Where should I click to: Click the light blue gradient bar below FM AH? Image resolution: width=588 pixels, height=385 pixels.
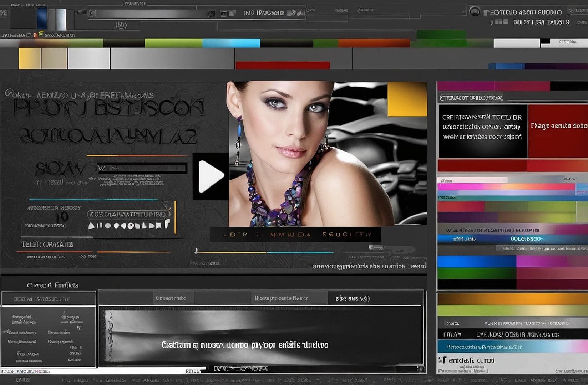tap(513, 346)
